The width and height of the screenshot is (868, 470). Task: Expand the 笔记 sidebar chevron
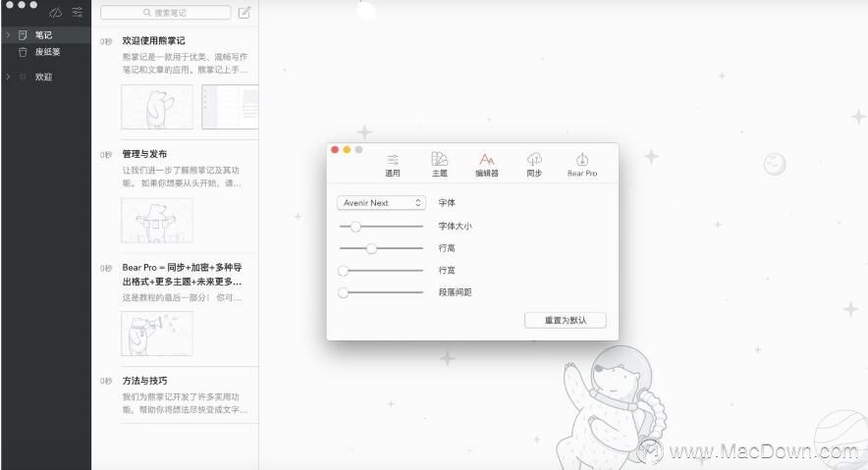pyautogui.click(x=8, y=35)
